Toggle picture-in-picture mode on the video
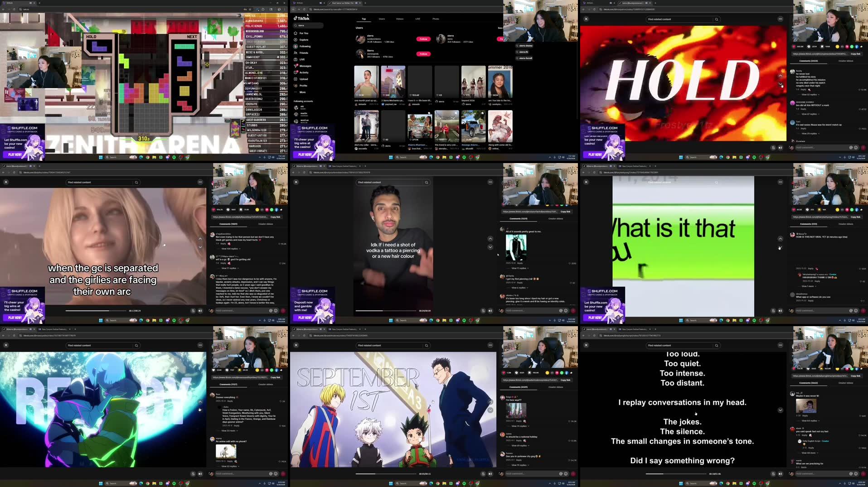The image size is (868, 487). [483, 310]
